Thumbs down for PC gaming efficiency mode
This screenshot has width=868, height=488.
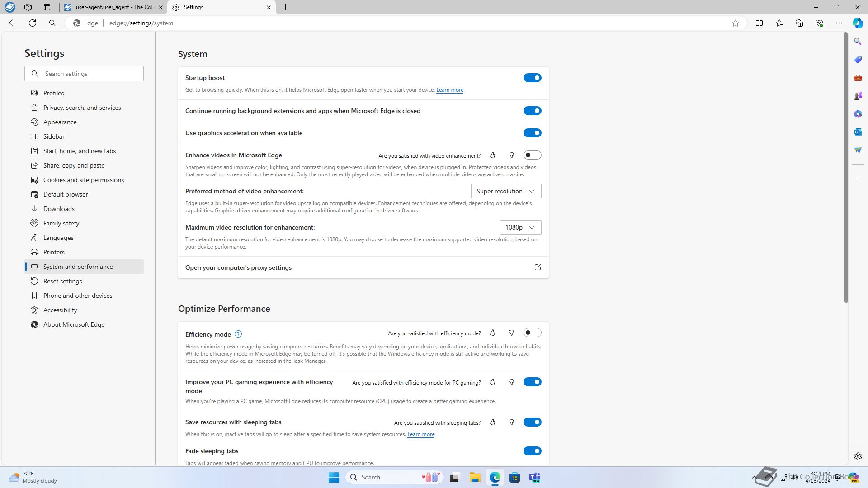511,382
